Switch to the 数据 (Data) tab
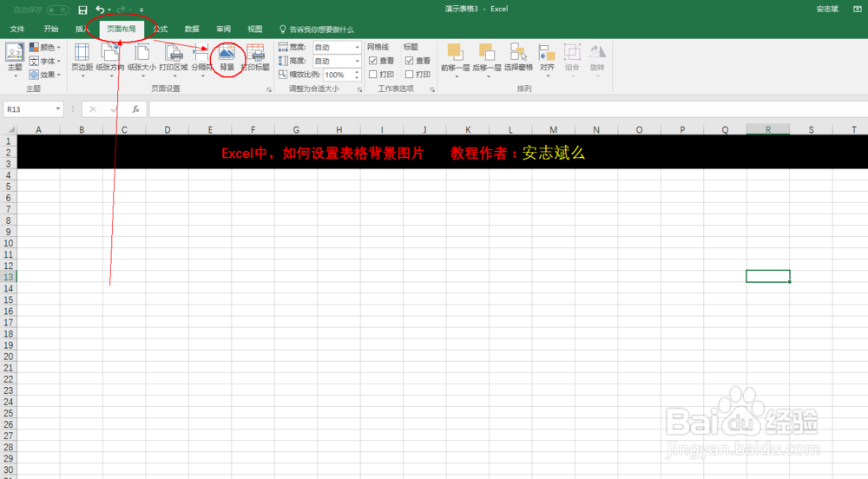The width and height of the screenshot is (868, 479). tap(192, 30)
